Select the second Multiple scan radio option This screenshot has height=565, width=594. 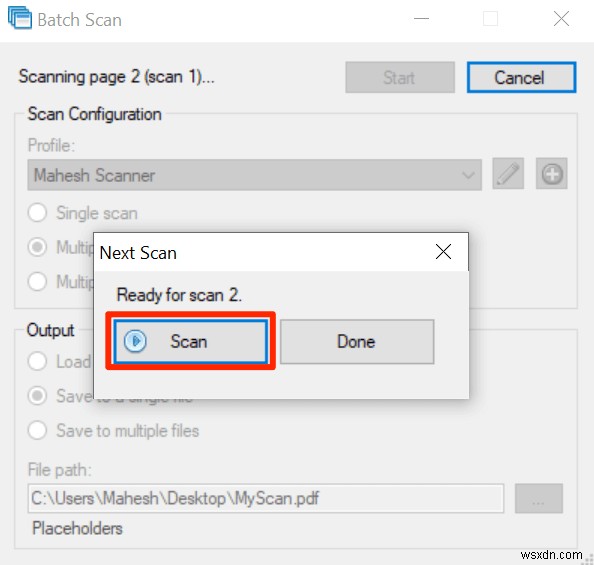coord(37,247)
